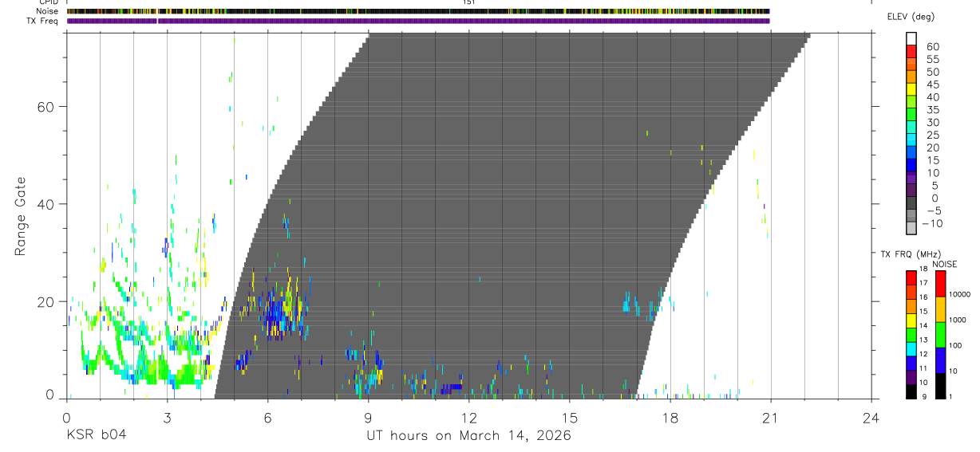Click the x-axis tick label '9'

coord(368,417)
